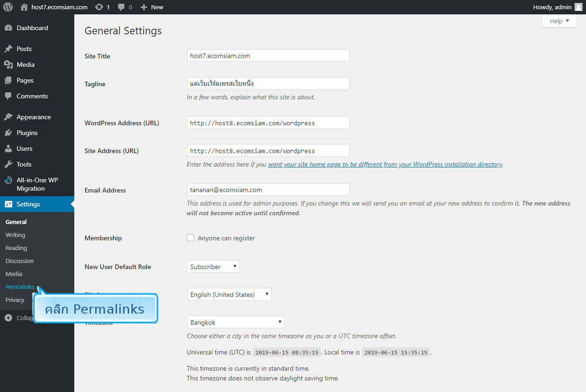The height and width of the screenshot is (392, 586).
Task: Open the Writing settings submenu
Action: [15, 235]
